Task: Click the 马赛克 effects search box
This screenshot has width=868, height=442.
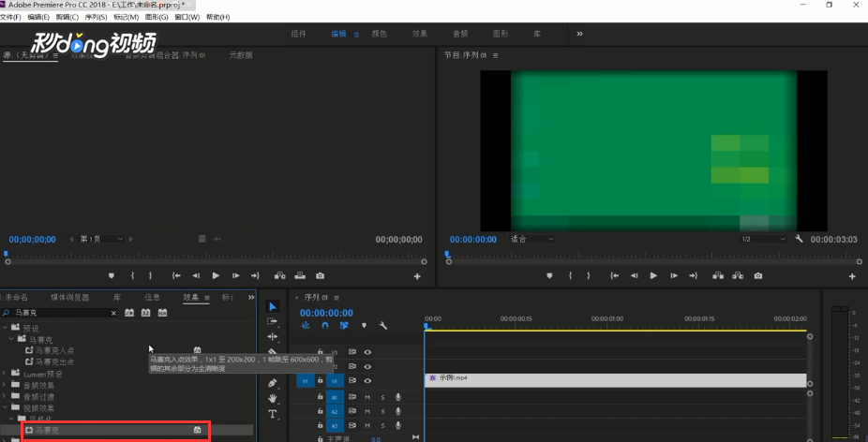Action: (60, 313)
